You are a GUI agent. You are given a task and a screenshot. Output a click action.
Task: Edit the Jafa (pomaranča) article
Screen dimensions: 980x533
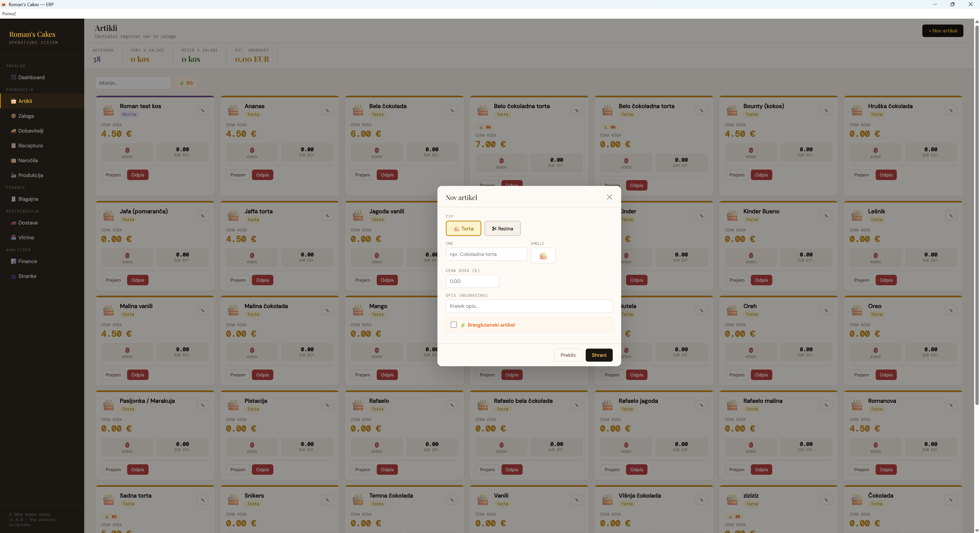pos(203,216)
